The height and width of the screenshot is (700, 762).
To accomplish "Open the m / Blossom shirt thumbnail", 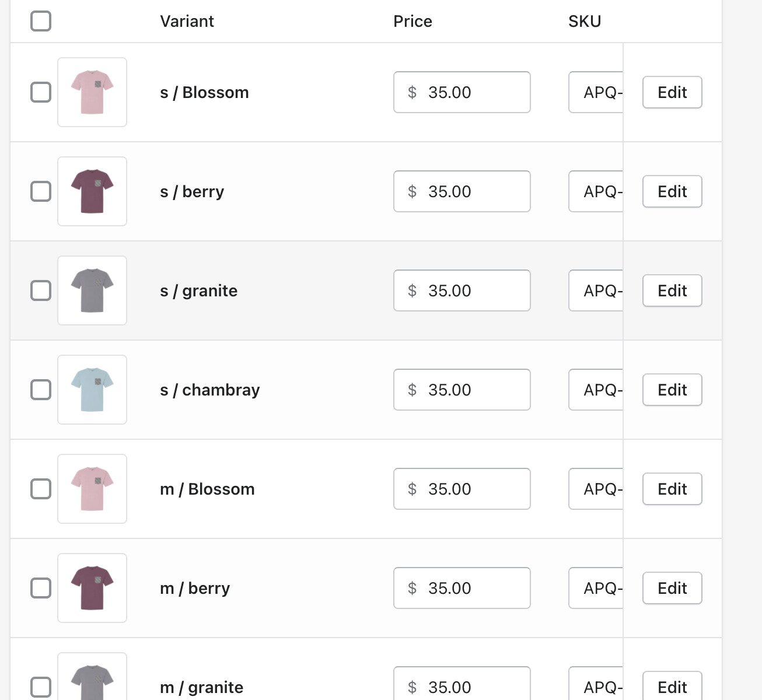I will pyautogui.click(x=92, y=489).
